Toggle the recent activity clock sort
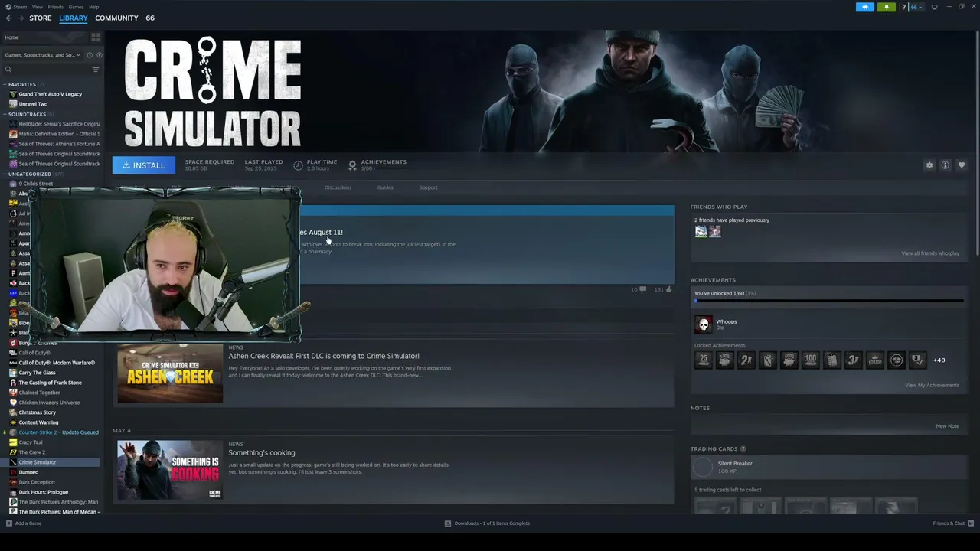 [90, 55]
